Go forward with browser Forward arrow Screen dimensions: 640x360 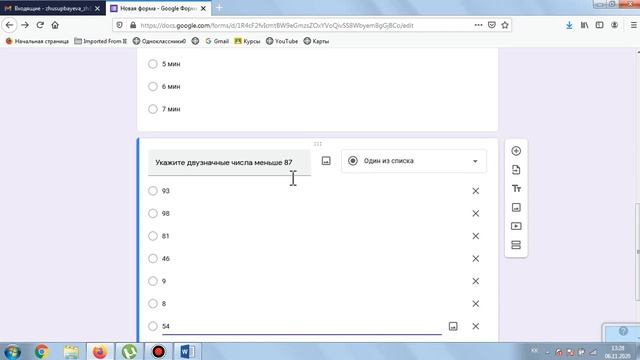pos(25,25)
